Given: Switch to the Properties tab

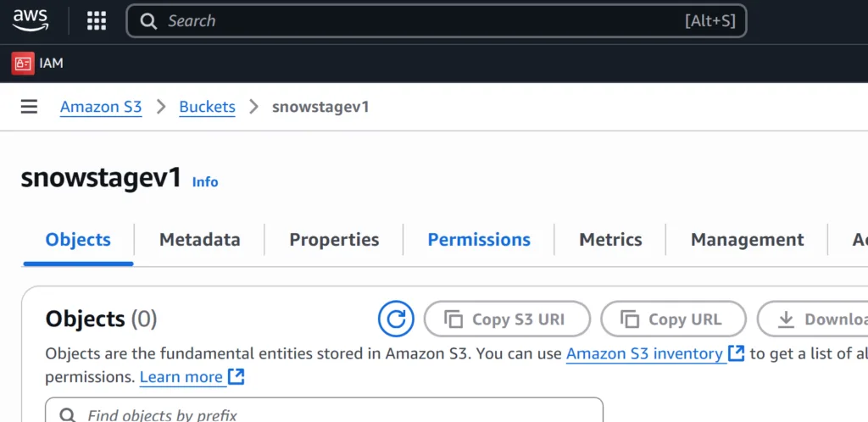Looking at the screenshot, I should (x=334, y=240).
